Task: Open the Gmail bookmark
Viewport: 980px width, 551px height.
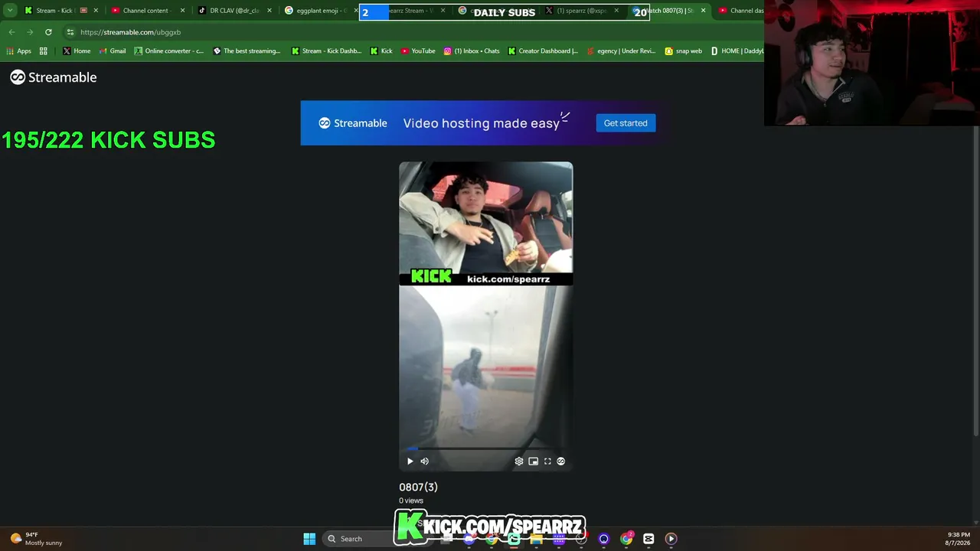Action: click(113, 51)
